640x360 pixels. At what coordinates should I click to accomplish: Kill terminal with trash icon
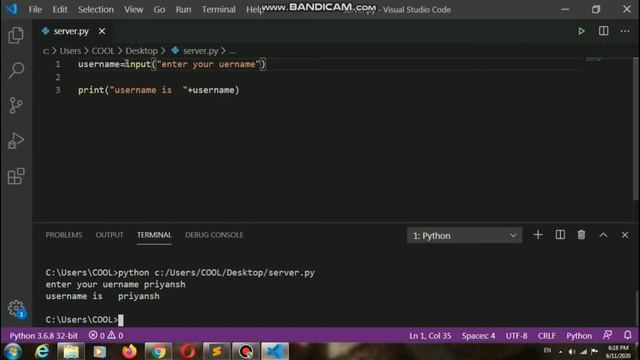tap(581, 235)
